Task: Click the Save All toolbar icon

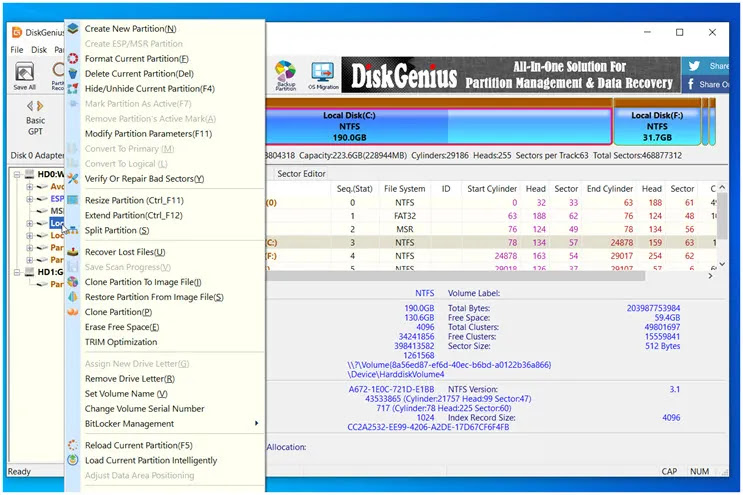Action: click(25, 76)
